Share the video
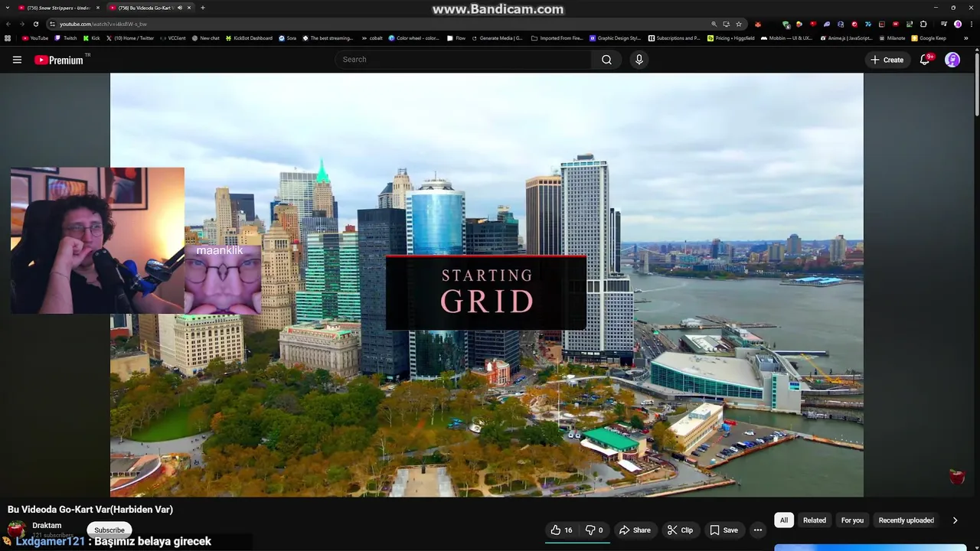This screenshot has width=980, height=551. [635, 530]
